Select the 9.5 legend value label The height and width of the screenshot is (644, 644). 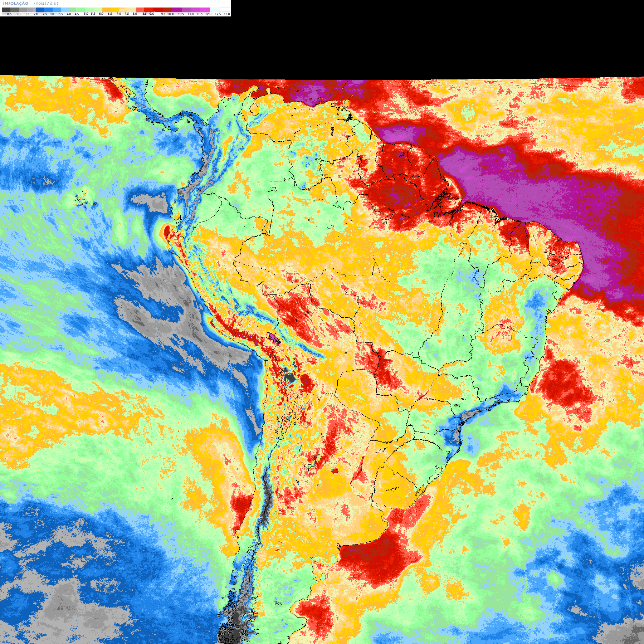[x=163, y=14]
